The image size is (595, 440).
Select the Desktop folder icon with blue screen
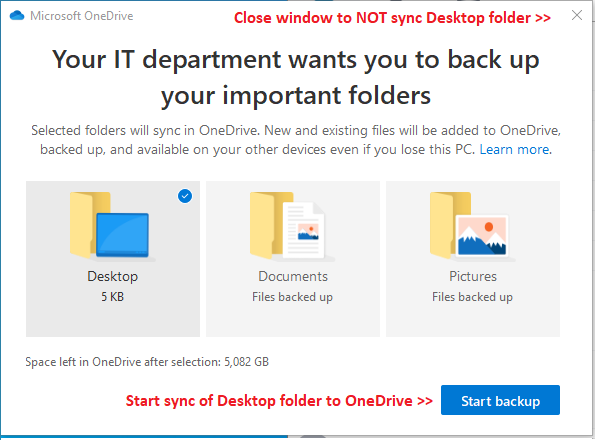110,225
